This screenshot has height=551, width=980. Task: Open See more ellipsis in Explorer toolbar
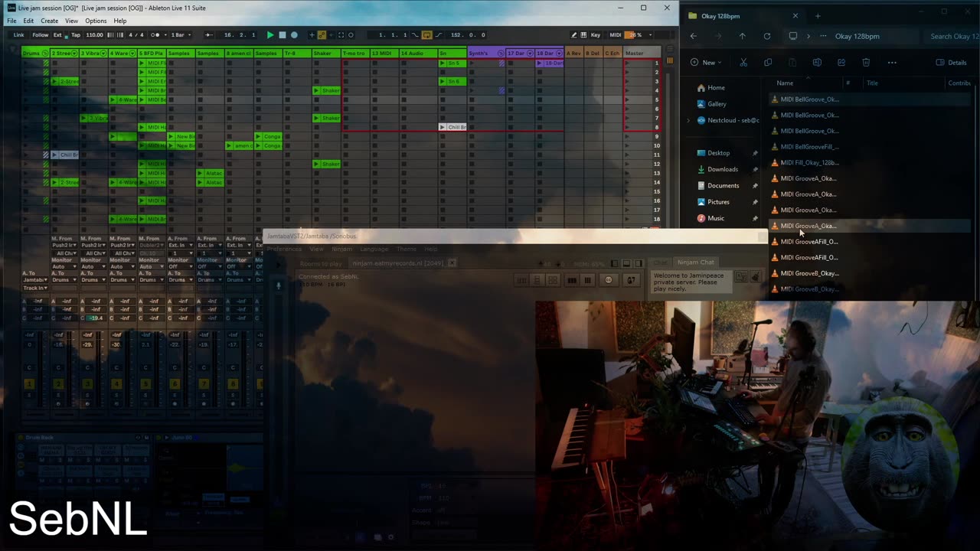tap(892, 63)
